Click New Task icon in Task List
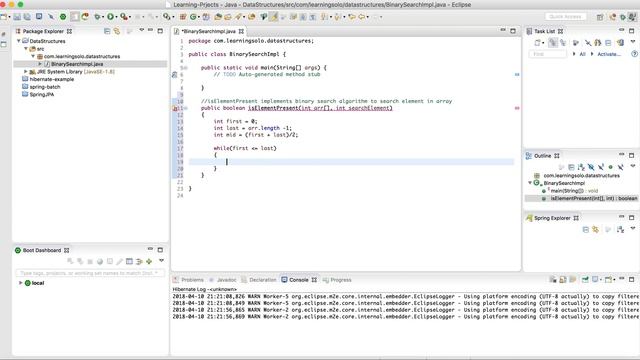The width and height of the screenshot is (640, 360). [x=538, y=42]
